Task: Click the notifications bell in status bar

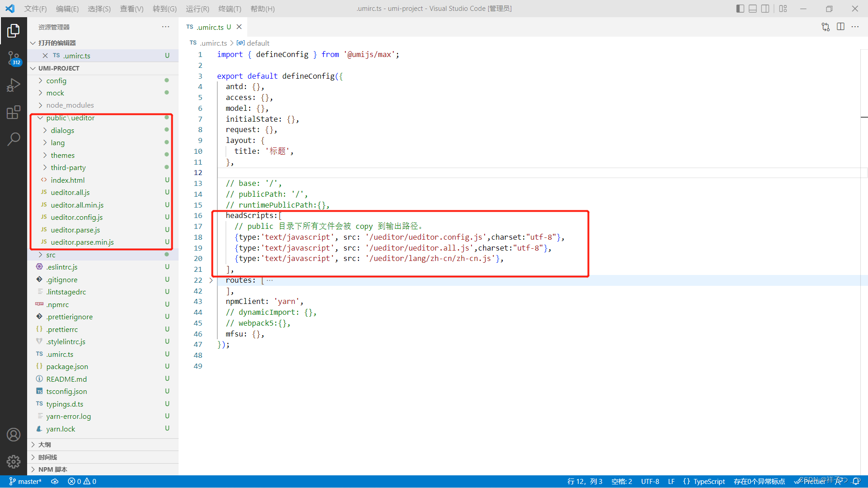Action: click(x=856, y=482)
